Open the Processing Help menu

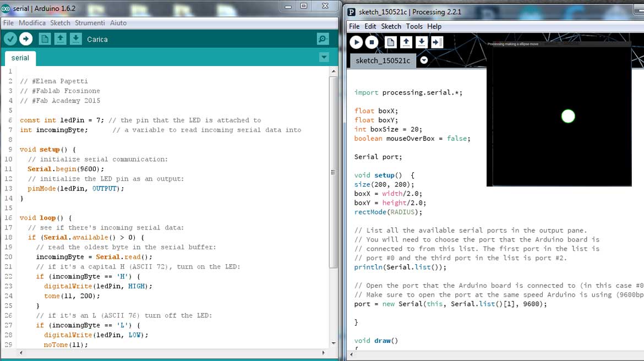point(434,26)
